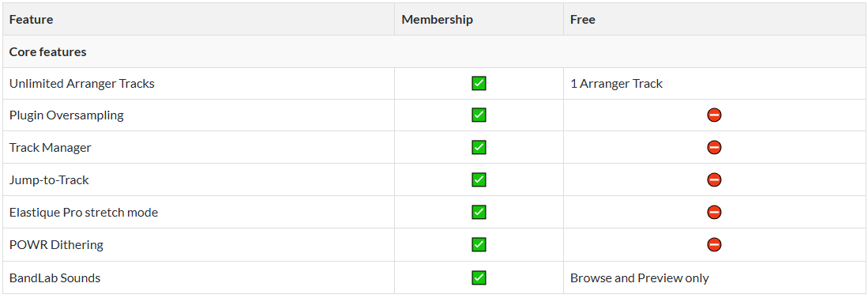Image resolution: width=868 pixels, height=302 pixels.
Task: Click green checkmark in Track Manager row
Action: 479,147
